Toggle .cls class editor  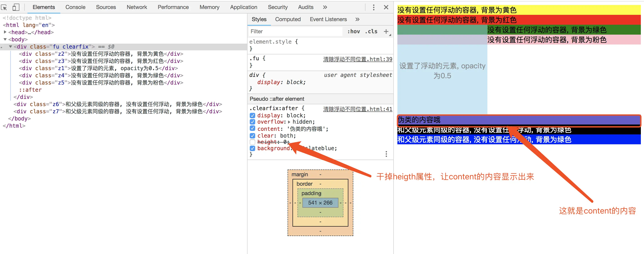(x=371, y=31)
